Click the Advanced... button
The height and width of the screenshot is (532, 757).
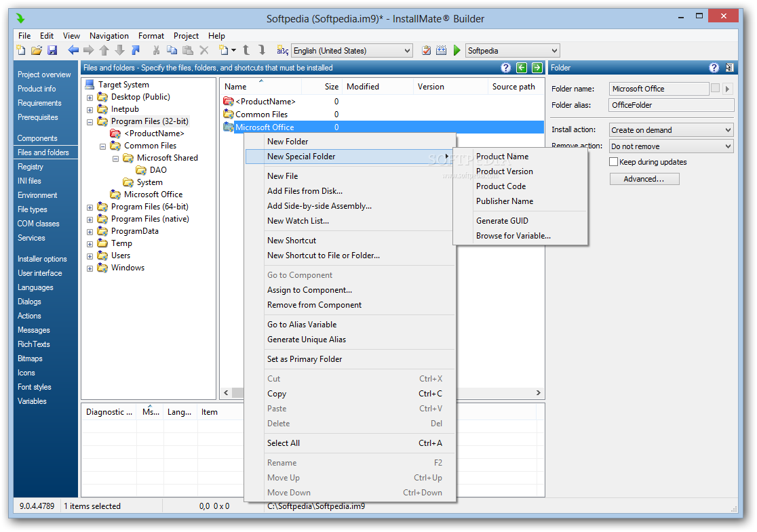pos(644,179)
